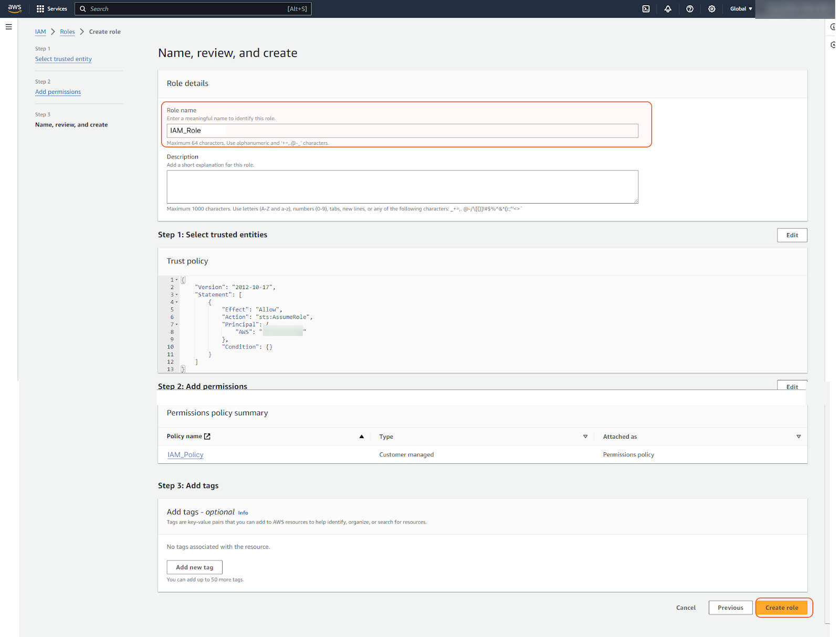Viewport: 840px width, 637px height.
Task: Open the settings gear icon
Action: (x=711, y=9)
